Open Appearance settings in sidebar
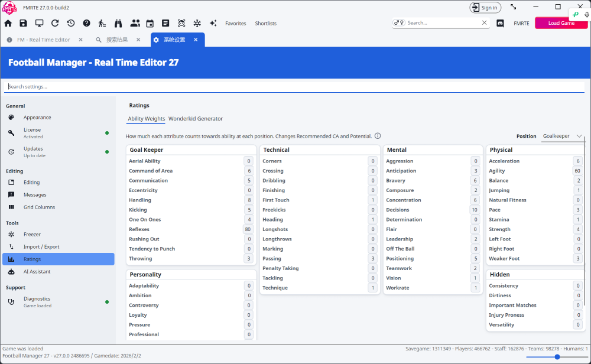 (x=59, y=118)
